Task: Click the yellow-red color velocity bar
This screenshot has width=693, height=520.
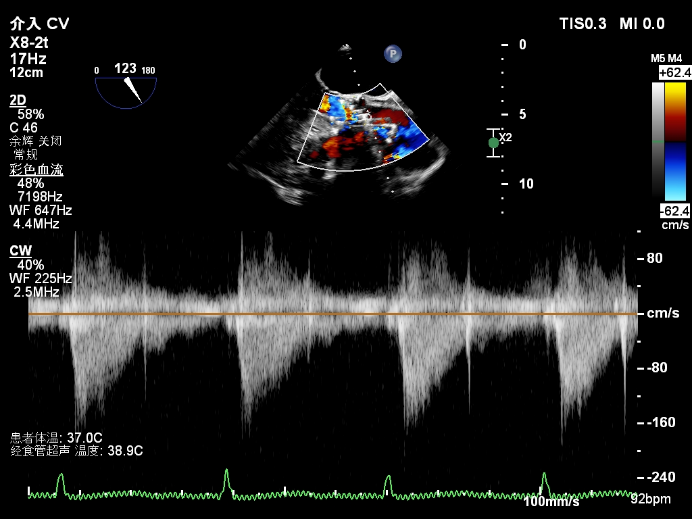Action: click(675, 112)
